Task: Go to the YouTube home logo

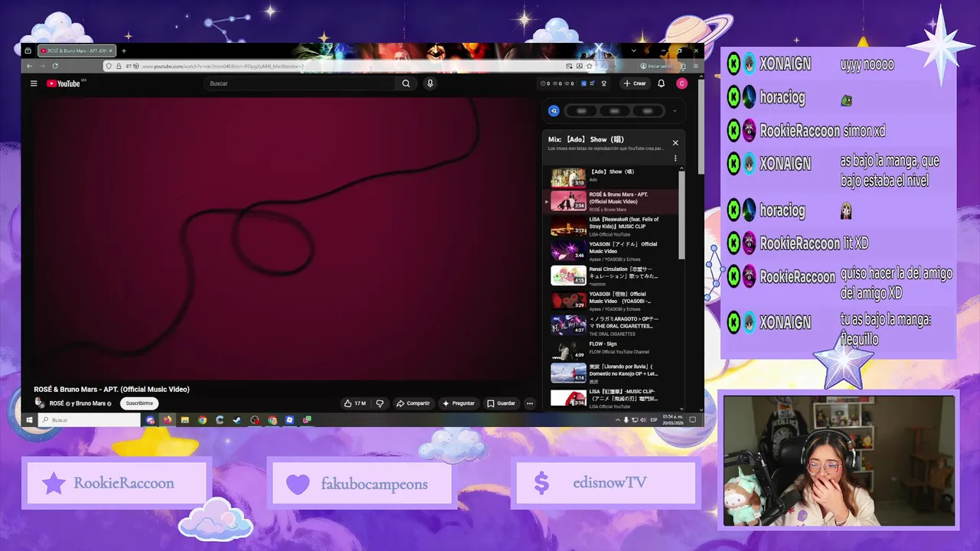Action: (x=63, y=83)
